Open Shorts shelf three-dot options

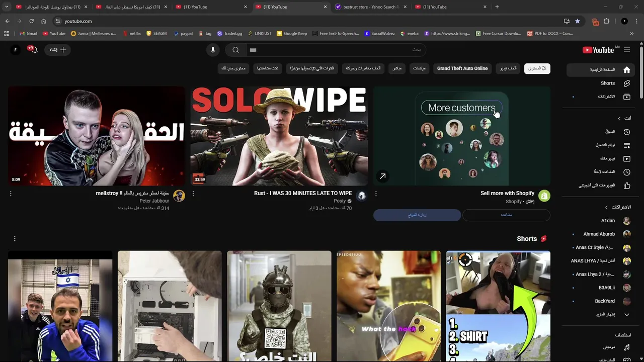15,239
